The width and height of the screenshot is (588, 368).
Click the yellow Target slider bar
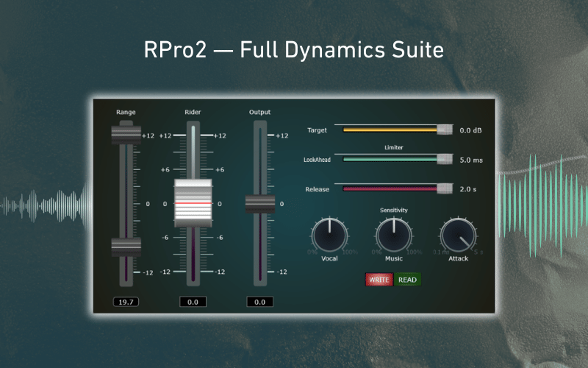tap(390, 130)
